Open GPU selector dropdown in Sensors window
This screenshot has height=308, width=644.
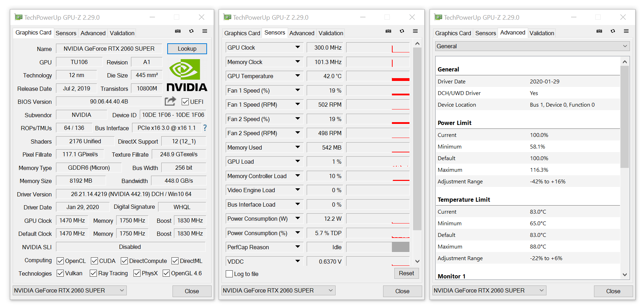tap(279, 290)
